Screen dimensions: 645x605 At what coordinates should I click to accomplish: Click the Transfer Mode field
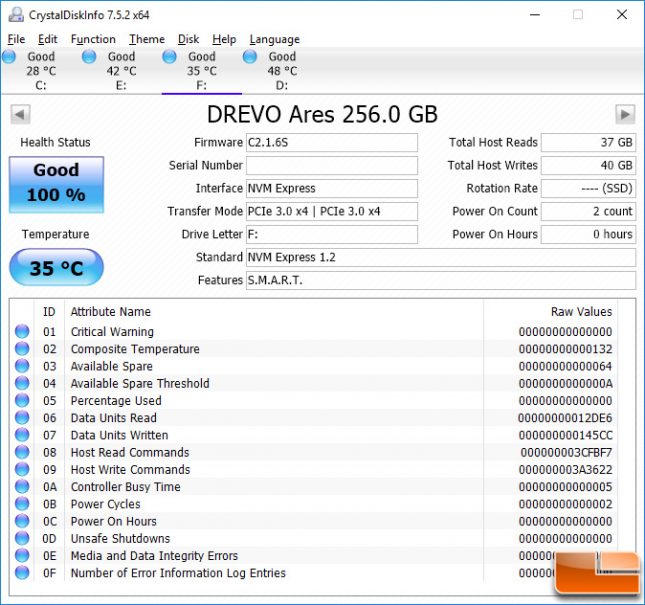point(332,211)
